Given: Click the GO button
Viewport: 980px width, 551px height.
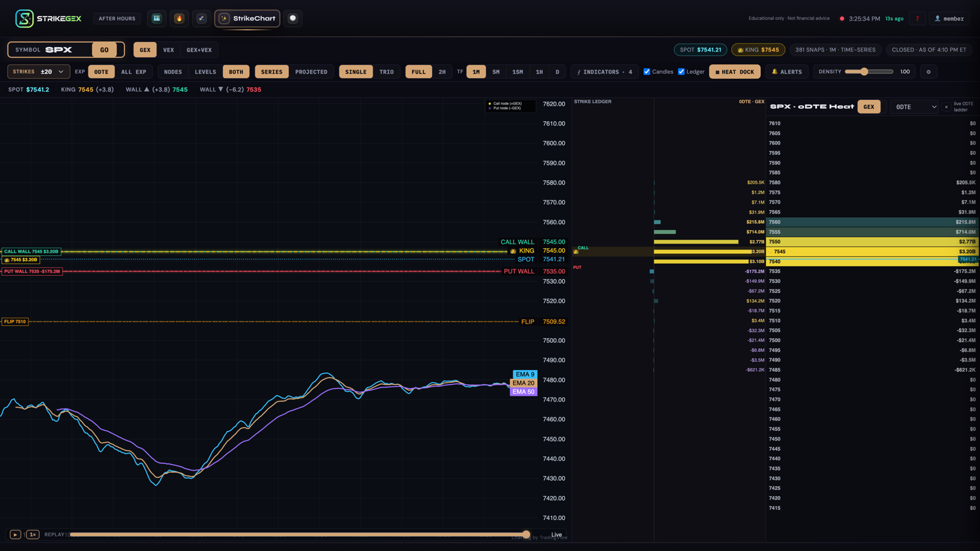Looking at the screenshot, I should [104, 50].
